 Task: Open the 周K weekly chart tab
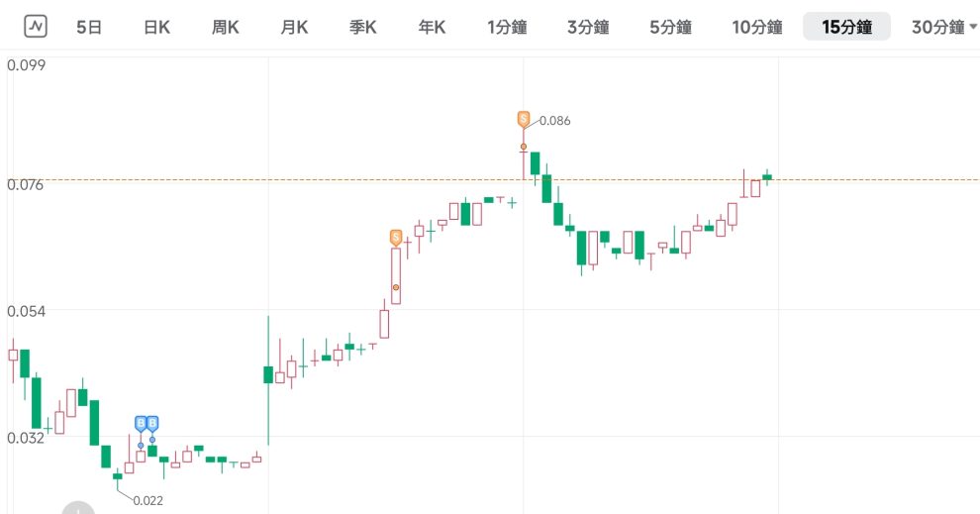225,27
